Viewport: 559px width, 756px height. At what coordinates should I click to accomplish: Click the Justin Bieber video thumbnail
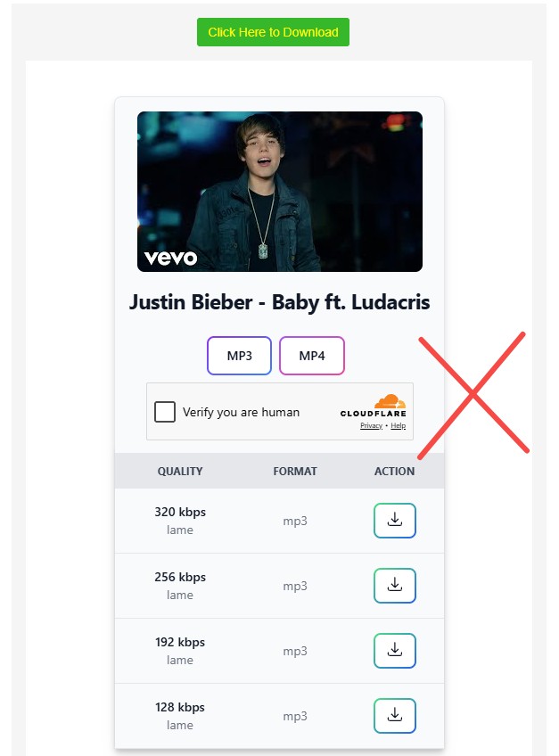coord(279,191)
